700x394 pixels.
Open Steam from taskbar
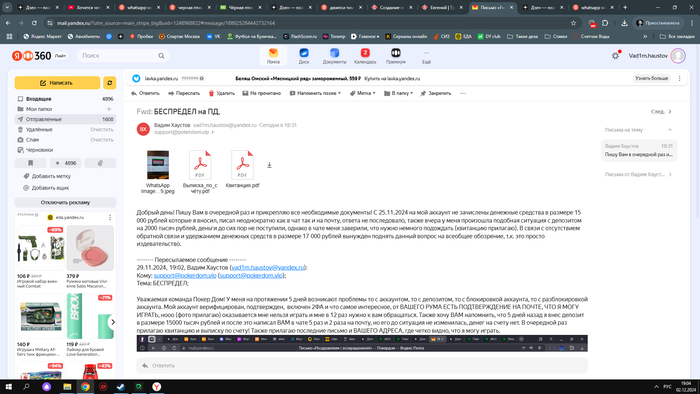121,386
